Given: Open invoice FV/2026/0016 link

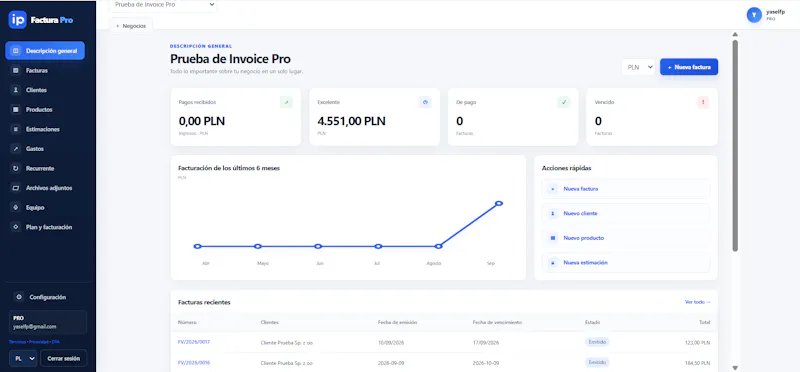Looking at the screenshot, I should 194,363.
